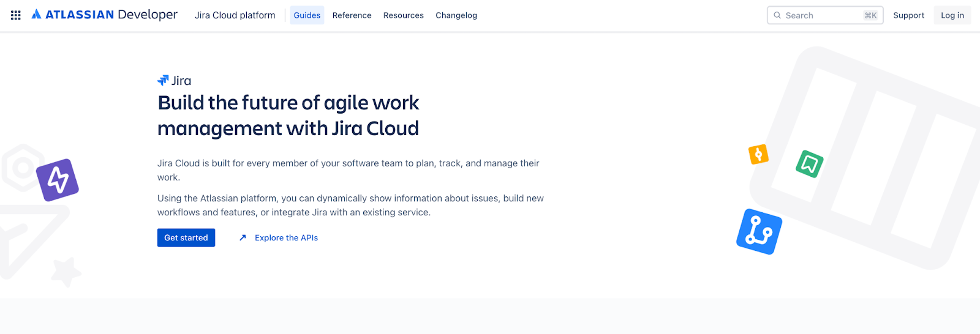Click the purple lightning bolt icon
Image resolution: width=980 pixels, height=334 pixels.
click(58, 180)
